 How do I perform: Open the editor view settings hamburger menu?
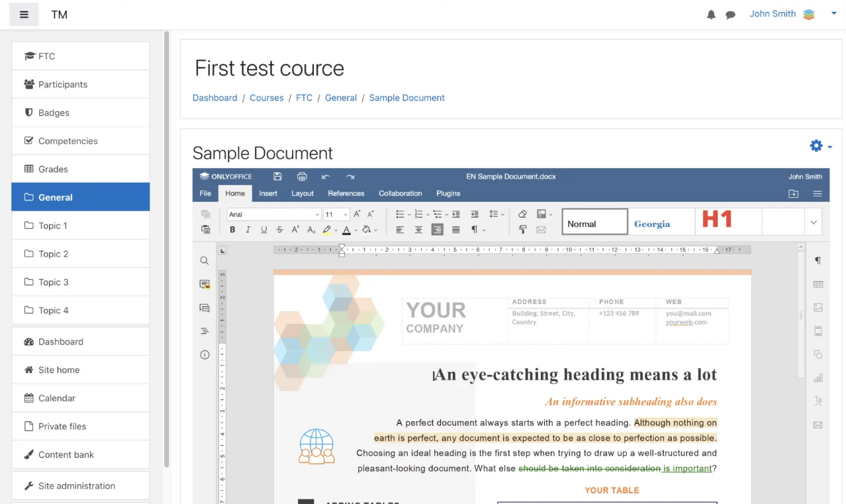point(818,194)
